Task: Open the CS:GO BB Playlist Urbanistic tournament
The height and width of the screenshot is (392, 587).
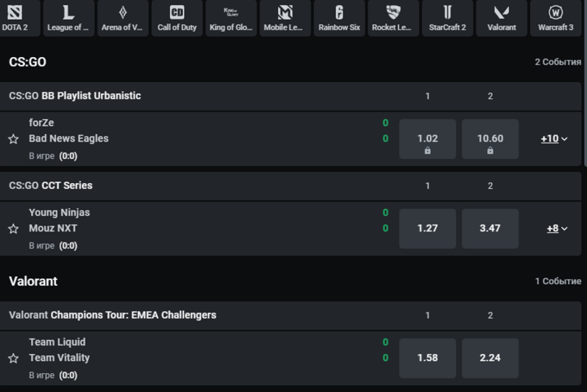Action: click(75, 96)
